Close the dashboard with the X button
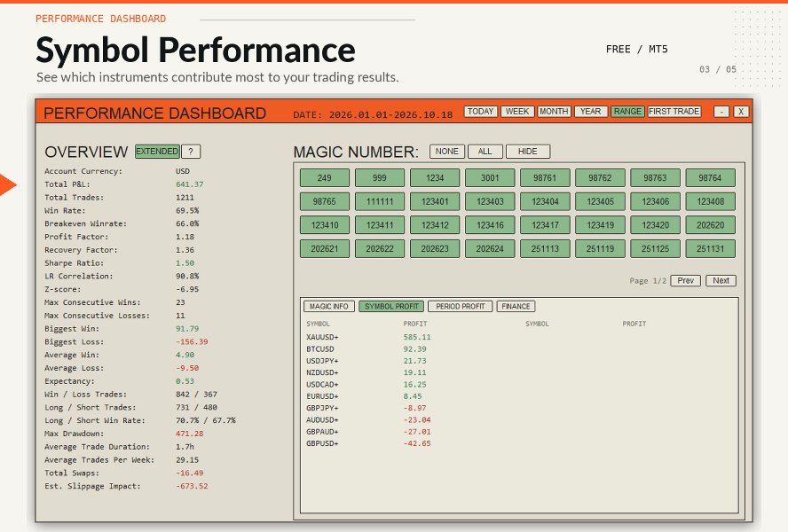788x532 pixels. (x=741, y=112)
